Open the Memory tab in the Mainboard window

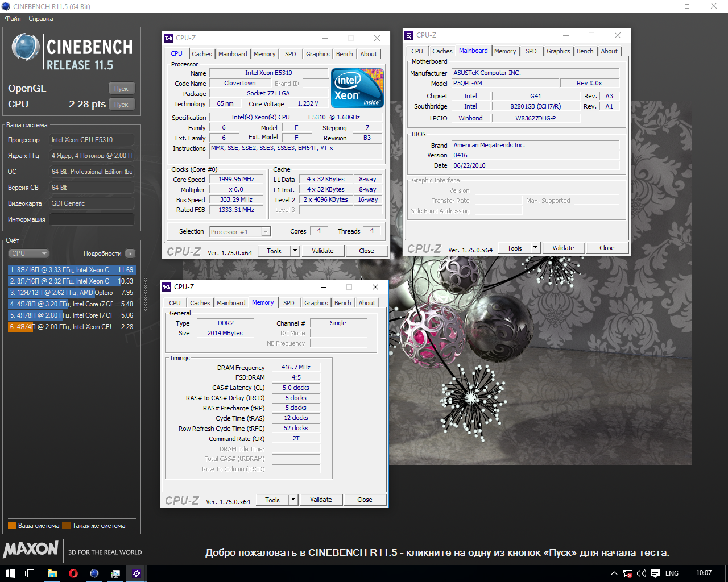pos(505,51)
